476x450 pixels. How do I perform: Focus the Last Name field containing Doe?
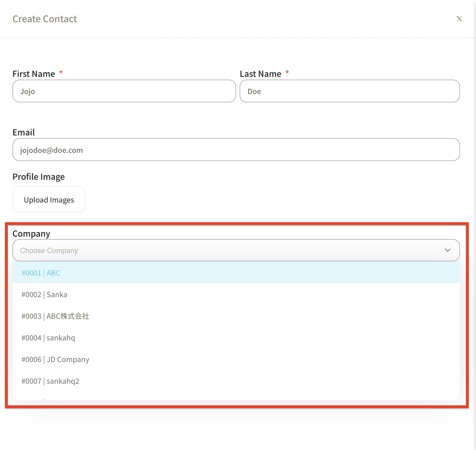349,91
